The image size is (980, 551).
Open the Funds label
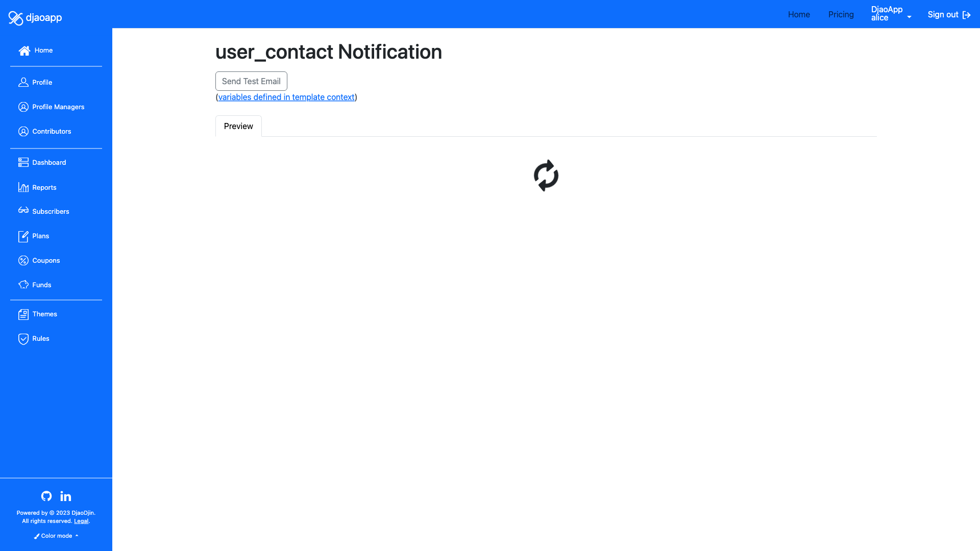point(42,285)
